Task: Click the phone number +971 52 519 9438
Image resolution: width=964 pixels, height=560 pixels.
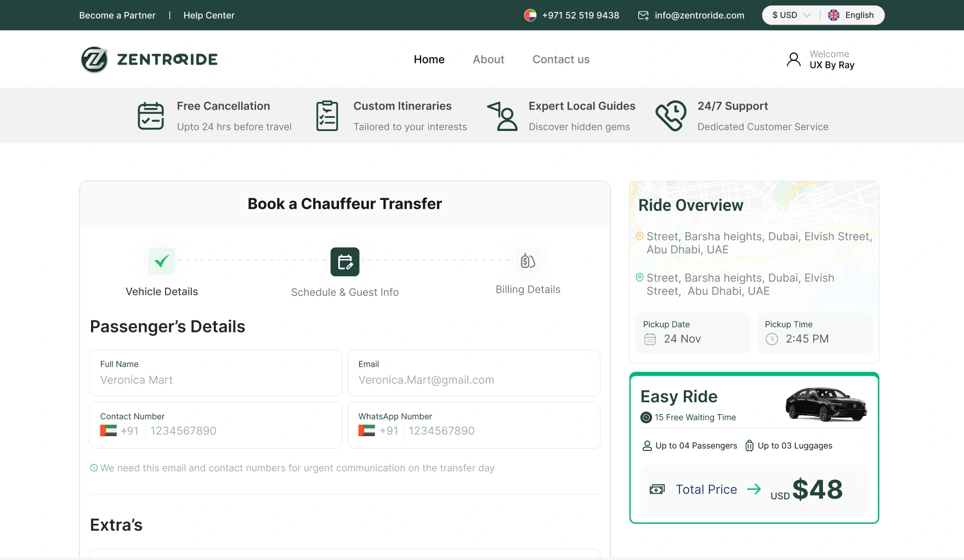Action: (581, 15)
